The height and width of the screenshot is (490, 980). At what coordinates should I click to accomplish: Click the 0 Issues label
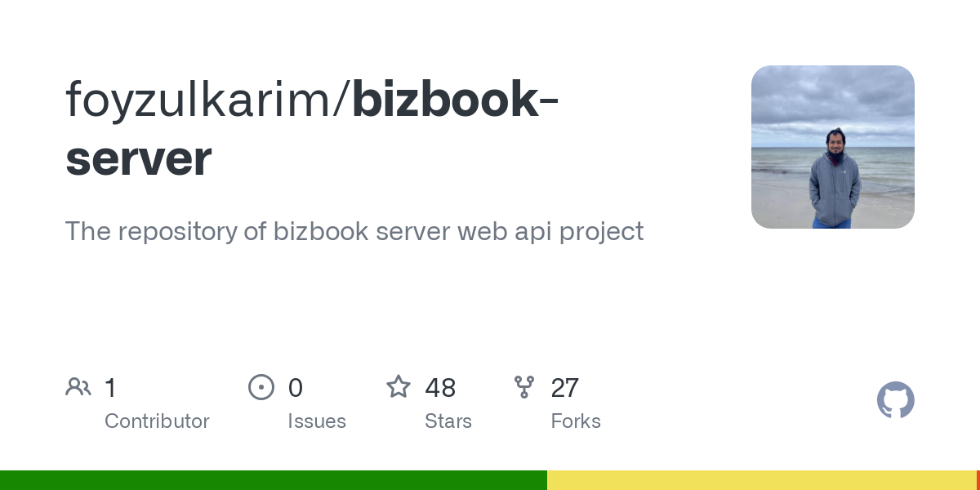[317, 421]
